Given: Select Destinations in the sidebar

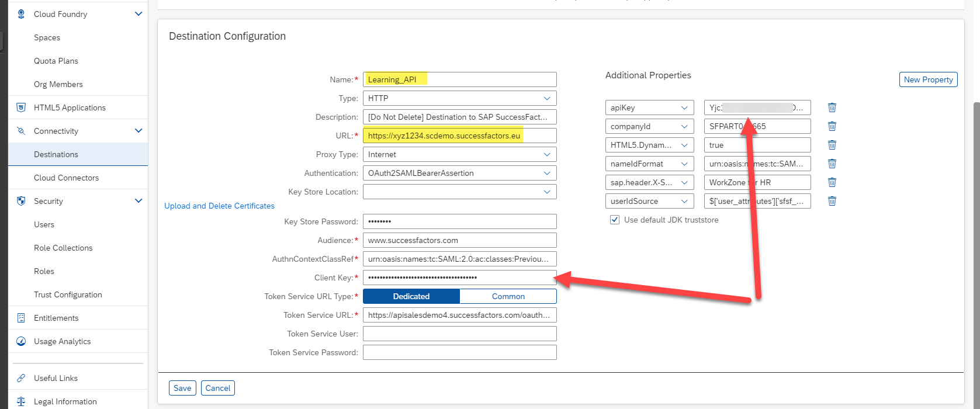Looking at the screenshot, I should click(x=78, y=154).
